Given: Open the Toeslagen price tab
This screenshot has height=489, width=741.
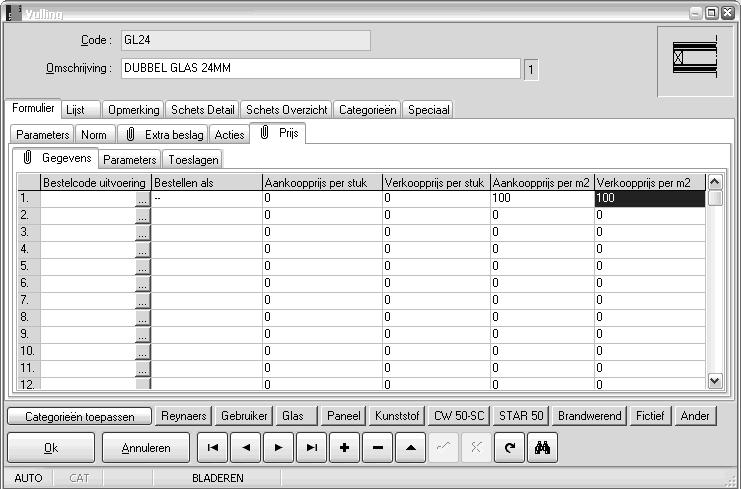Looking at the screenshot, I should [193, 160].
